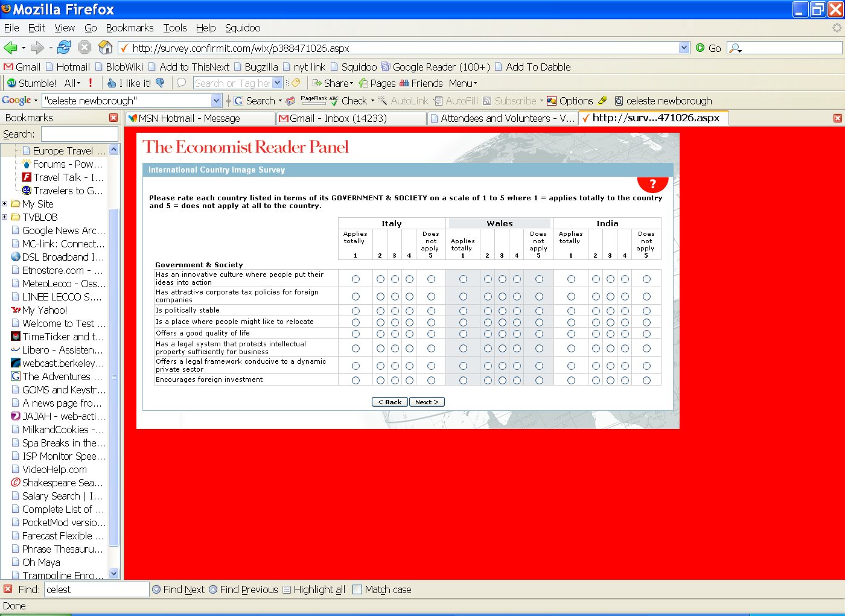Close the Bookmarks sidebar
Viewport: 845px width, 616px height.
(x=113, y=118)
